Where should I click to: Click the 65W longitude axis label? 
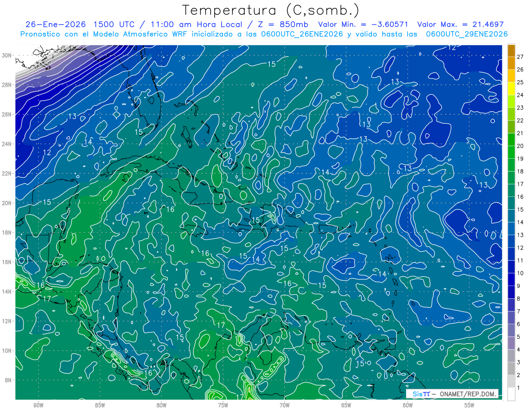(x=346, y=405)
